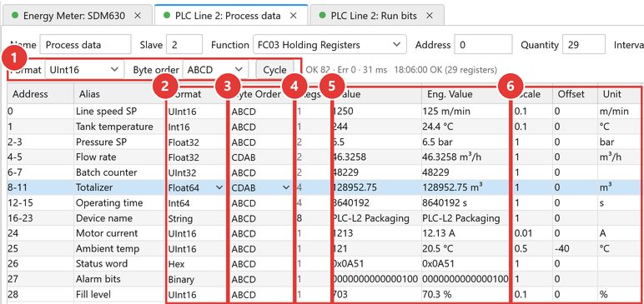Click the 70.3 % engineering value
Viewport: 644px width, 304px height.
(465, 295)
